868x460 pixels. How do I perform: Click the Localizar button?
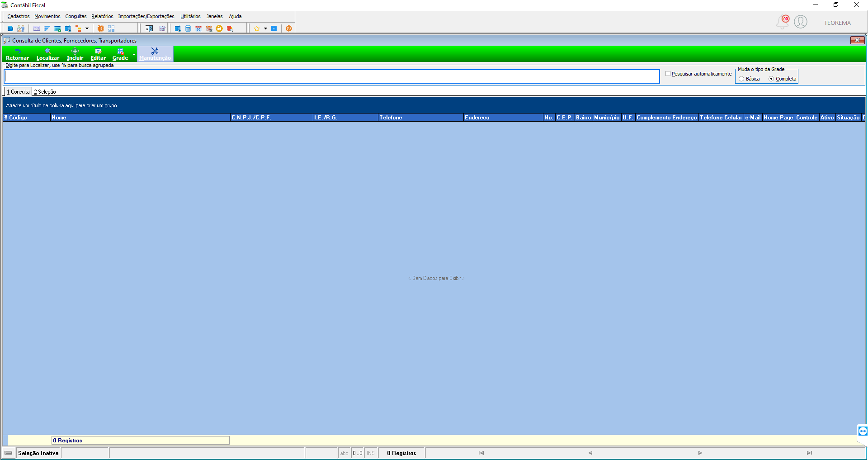click(x=48, y=54)
